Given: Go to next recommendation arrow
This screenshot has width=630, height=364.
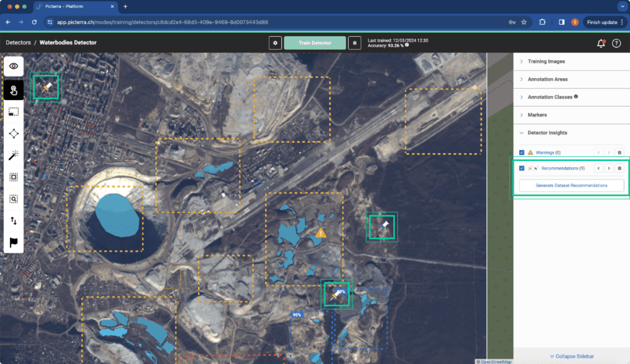Looking at the screenshot, I should pos(608,168).
